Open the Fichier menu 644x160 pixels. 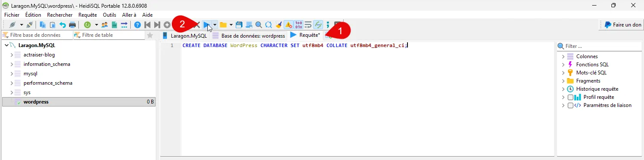pyautogui.click(x=12, y=15)
